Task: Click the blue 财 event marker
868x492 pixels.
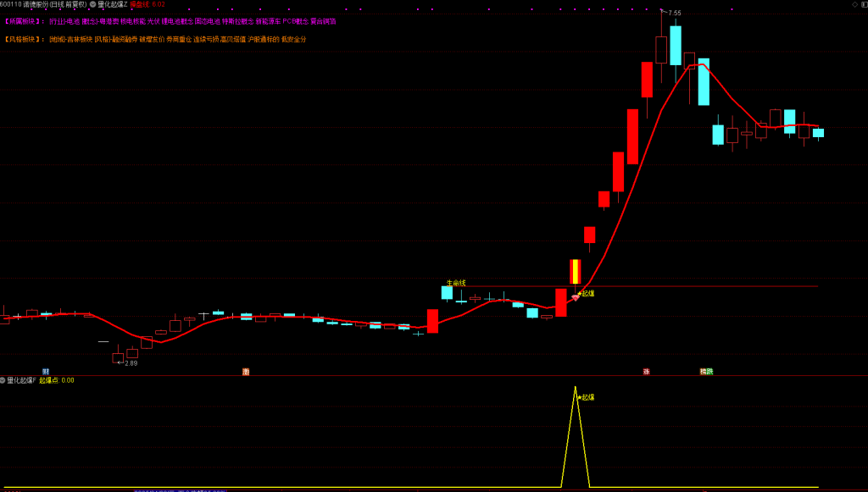Action: 45,371
